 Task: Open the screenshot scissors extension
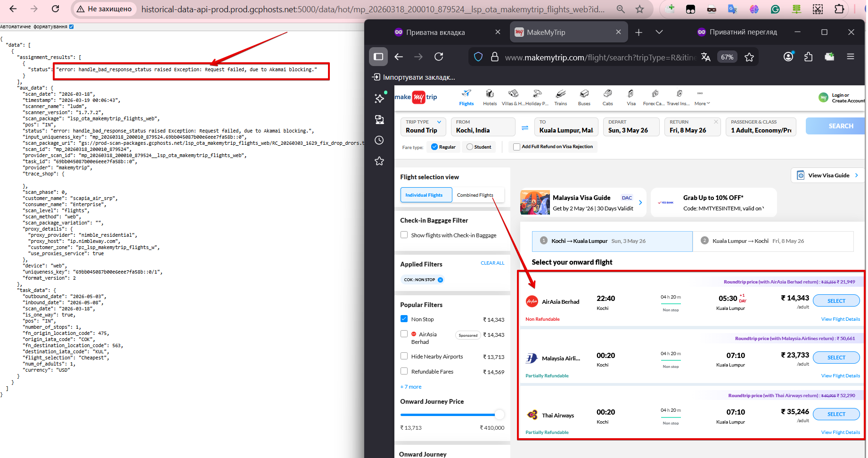click(x=818, y=9)
